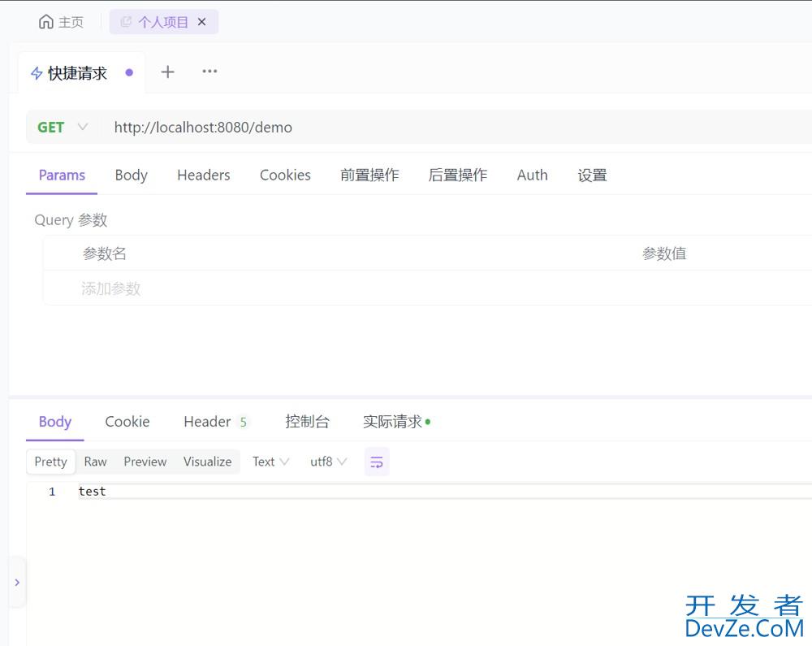Viewport: 812px width, 646px height.
Task: Toggle word wrap icon in response toolbar
Action: click(x=377, y=462)
